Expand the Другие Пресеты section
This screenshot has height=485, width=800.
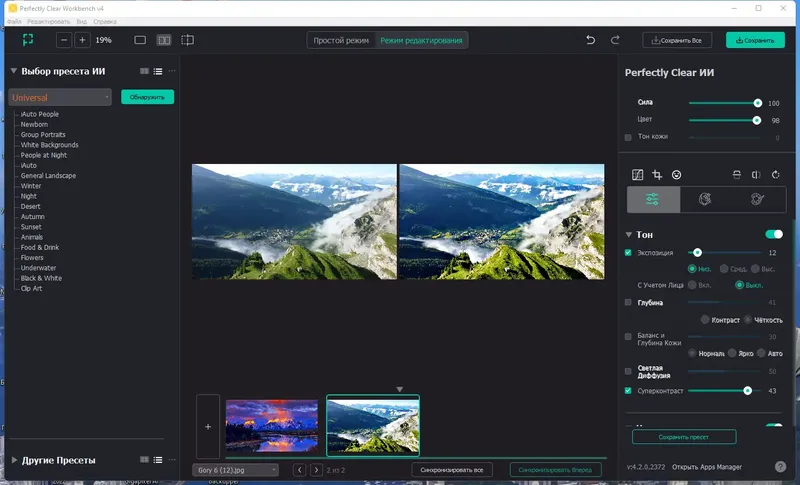15,460
